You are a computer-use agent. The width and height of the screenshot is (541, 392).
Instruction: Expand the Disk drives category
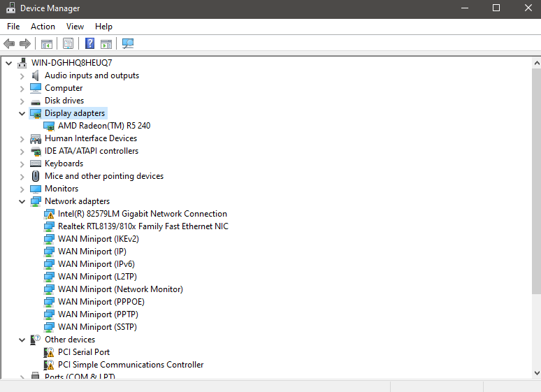point(22,101)
